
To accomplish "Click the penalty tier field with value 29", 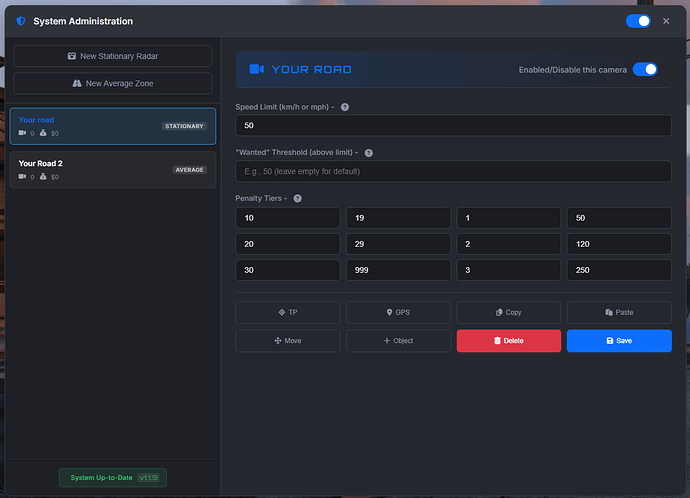I will [398, 244].
